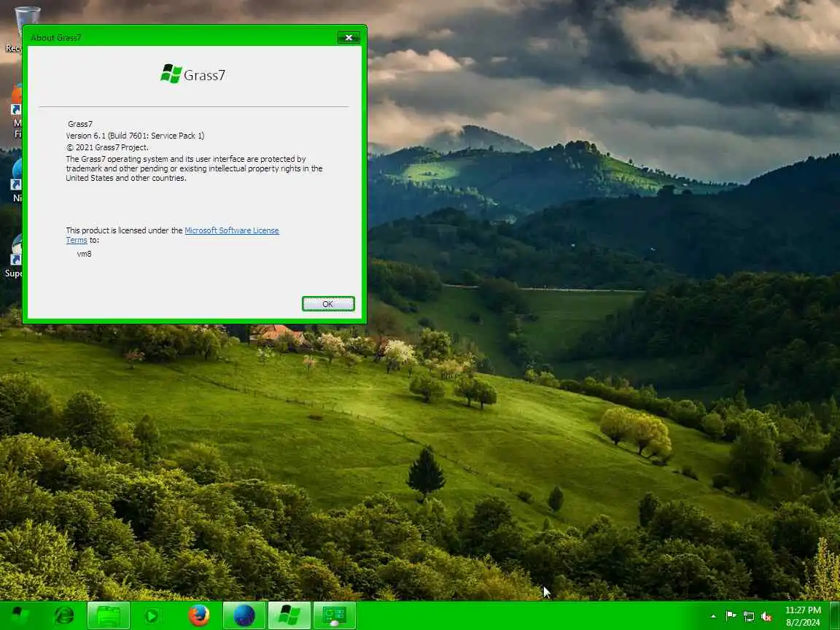Select the About Grass7 taskbar button

click(289, 615)
